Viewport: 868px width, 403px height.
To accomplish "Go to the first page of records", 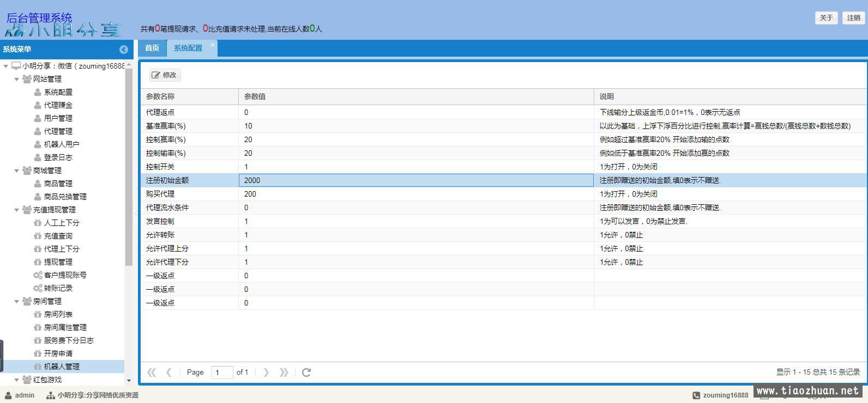I will click(152, 373).
